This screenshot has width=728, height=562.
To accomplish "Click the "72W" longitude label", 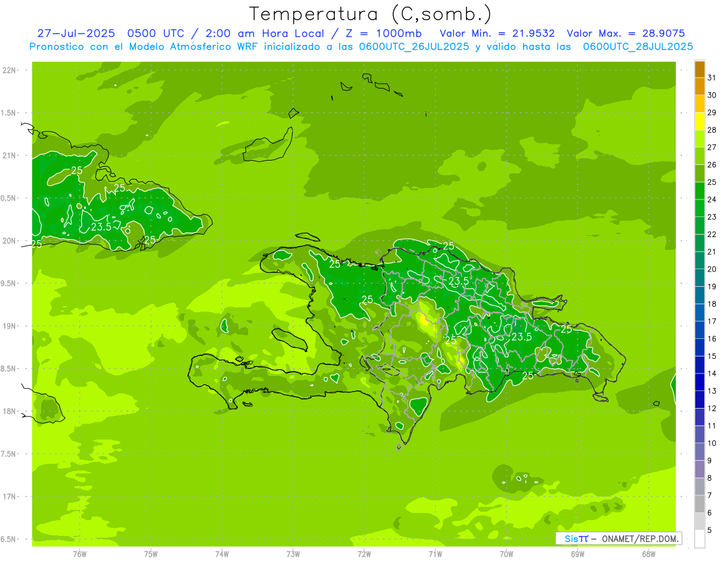I will coord(365,554).
